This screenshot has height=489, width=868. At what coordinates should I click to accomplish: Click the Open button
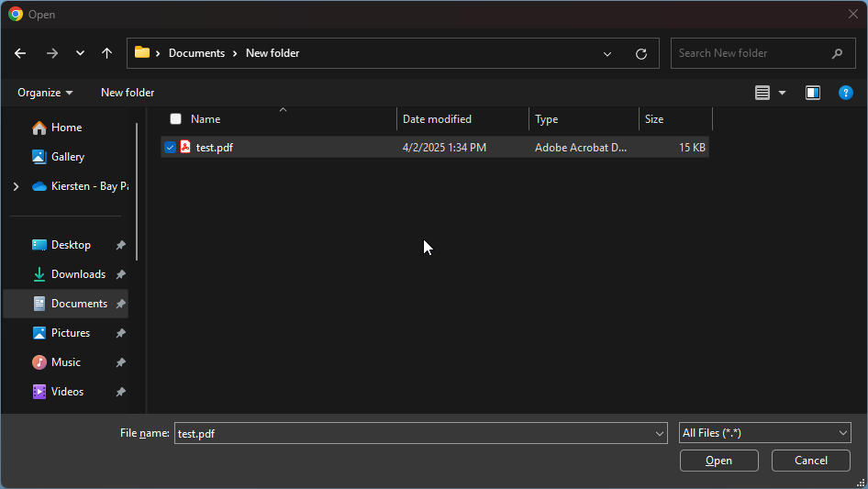(x=718, y=461)
